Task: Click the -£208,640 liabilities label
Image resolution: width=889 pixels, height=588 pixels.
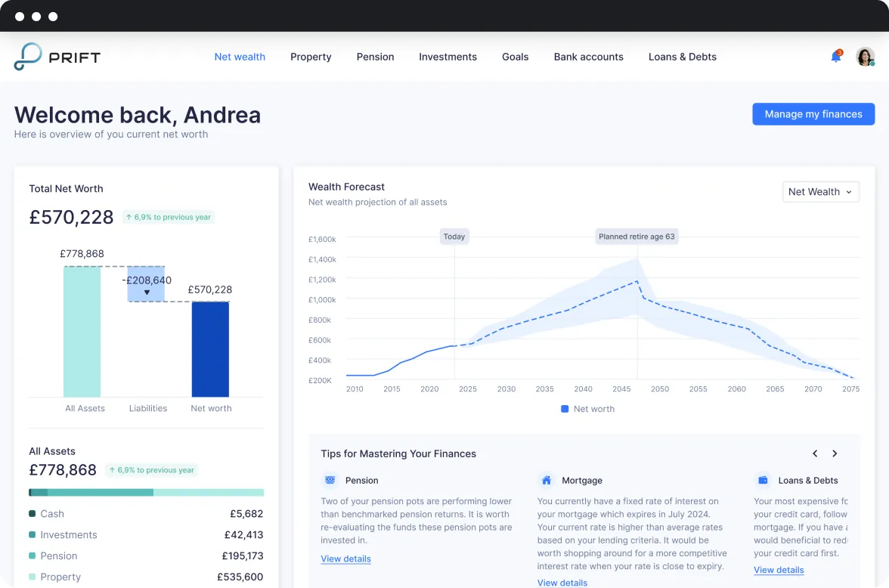Action: [x=147, y=280]
